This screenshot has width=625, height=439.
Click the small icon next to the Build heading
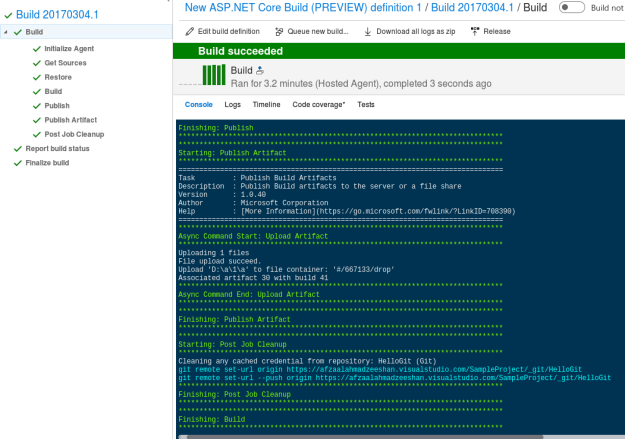click(260, 71)
